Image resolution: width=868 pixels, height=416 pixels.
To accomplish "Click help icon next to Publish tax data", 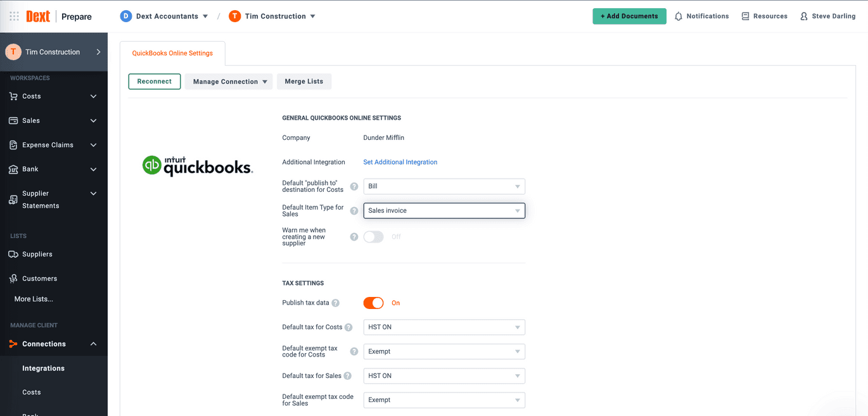I will (336, 303).
